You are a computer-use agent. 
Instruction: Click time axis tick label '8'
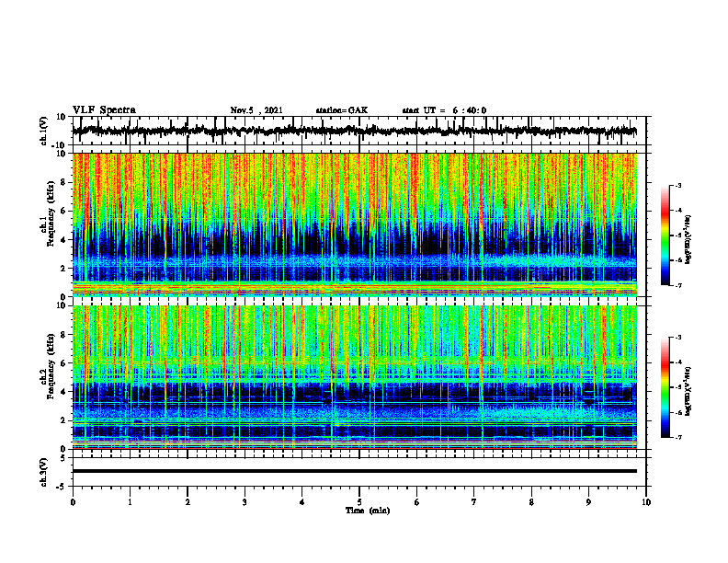tap(531, 502)
